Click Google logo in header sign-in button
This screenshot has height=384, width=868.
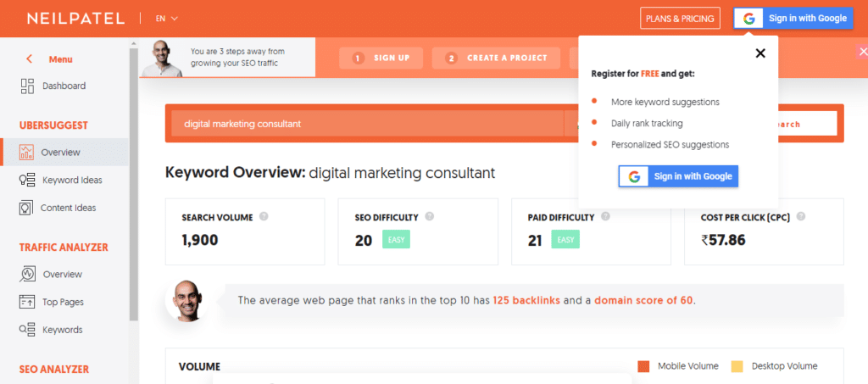pos(749,19)
